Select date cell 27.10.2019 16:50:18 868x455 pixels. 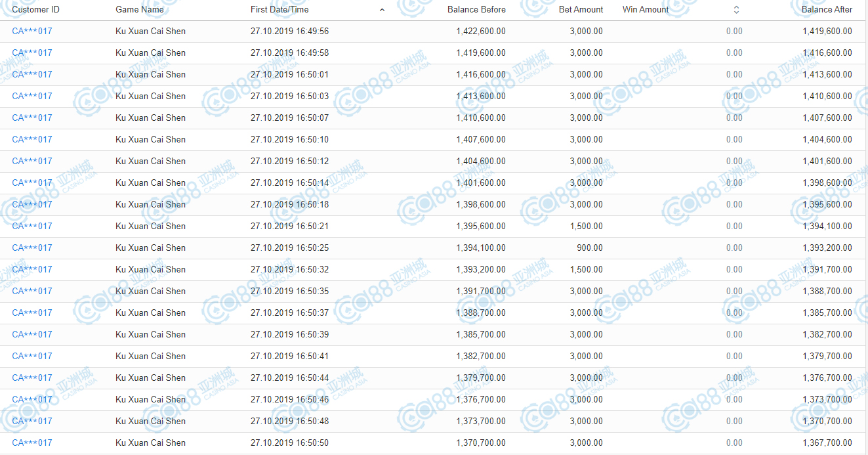289,205
